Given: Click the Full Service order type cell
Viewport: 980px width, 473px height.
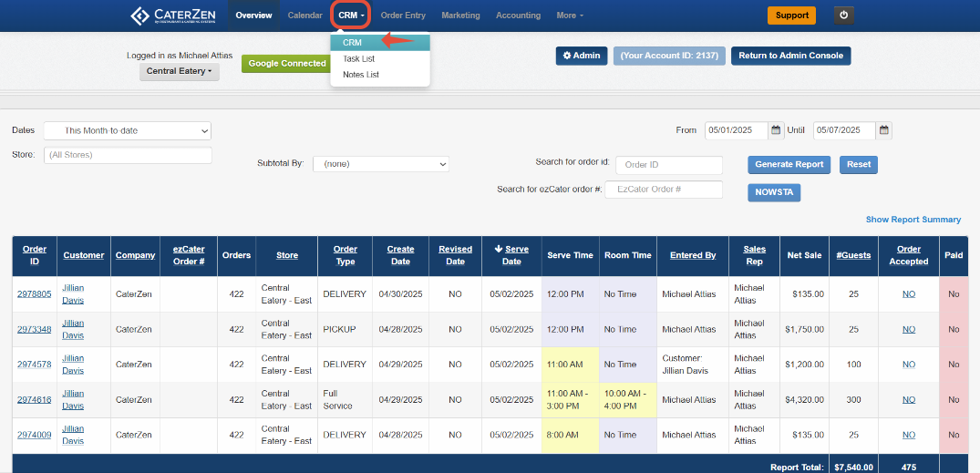Looking at the screenshot, I should coord(345,399).
